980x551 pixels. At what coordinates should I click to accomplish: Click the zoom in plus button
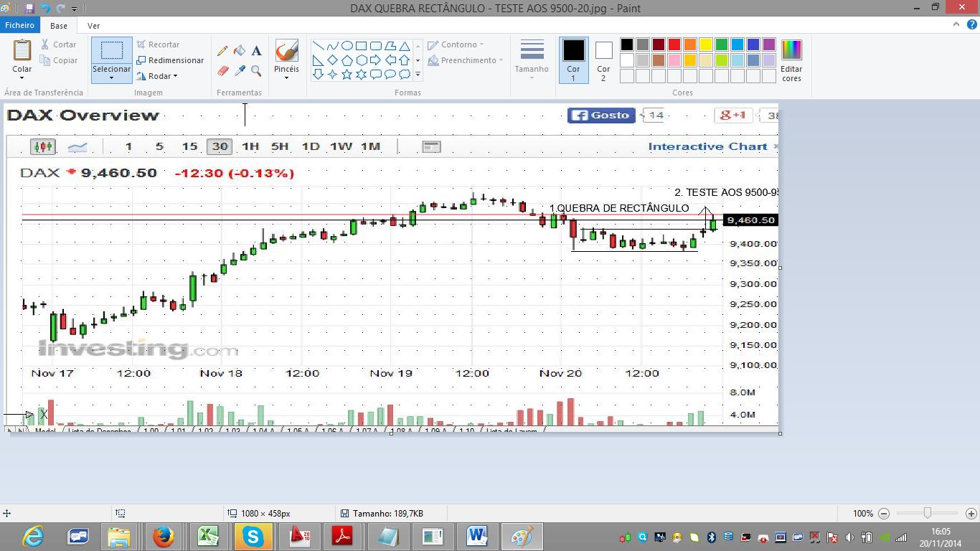(971, 514)
